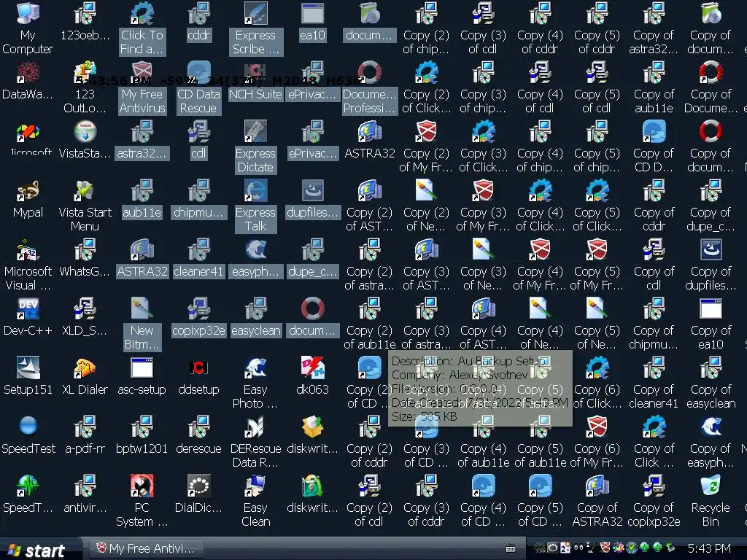Viewport: 747px width, 560px height.
Task: Click the green checkmark shield tray icon
Action: (632, 548)
